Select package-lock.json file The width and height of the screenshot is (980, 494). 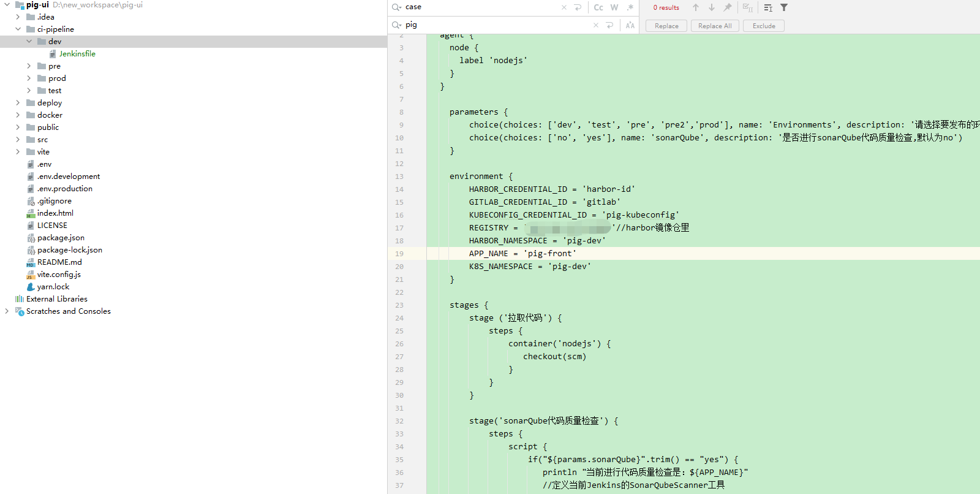point(70,250)
